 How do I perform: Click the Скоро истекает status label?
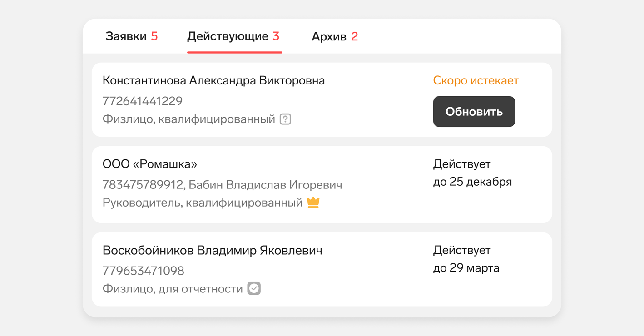click(476, 80)
